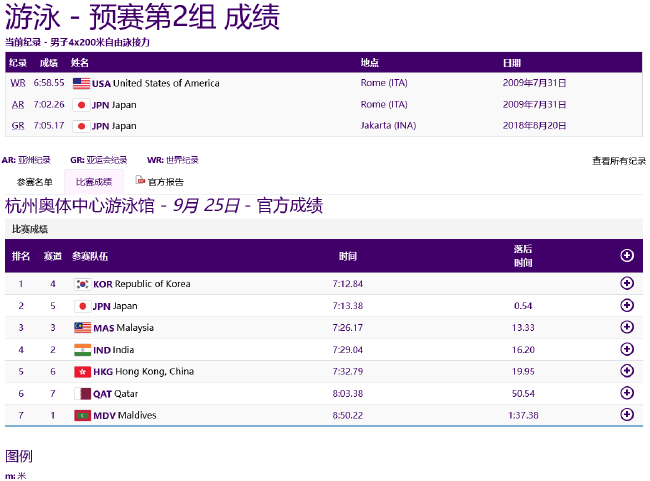Open the 官方报告 PDF tab
Image resolution: width=650 pixels, height=481 pixels.
pyautogui.click(x=160, y=181)
